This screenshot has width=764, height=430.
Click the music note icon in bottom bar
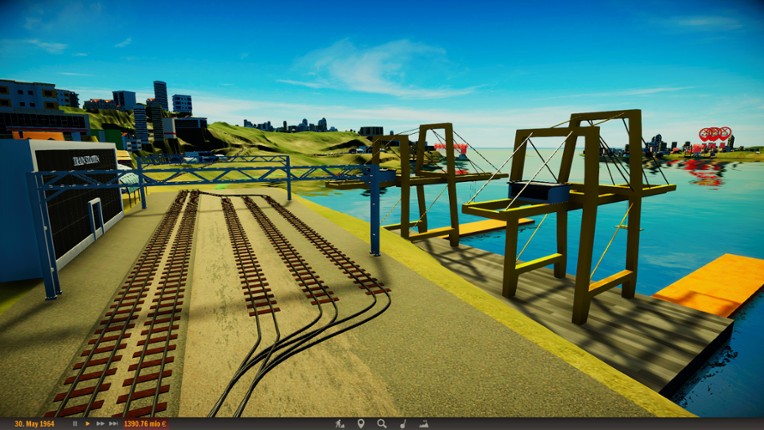pyautogui.click(x=403, y=424)
